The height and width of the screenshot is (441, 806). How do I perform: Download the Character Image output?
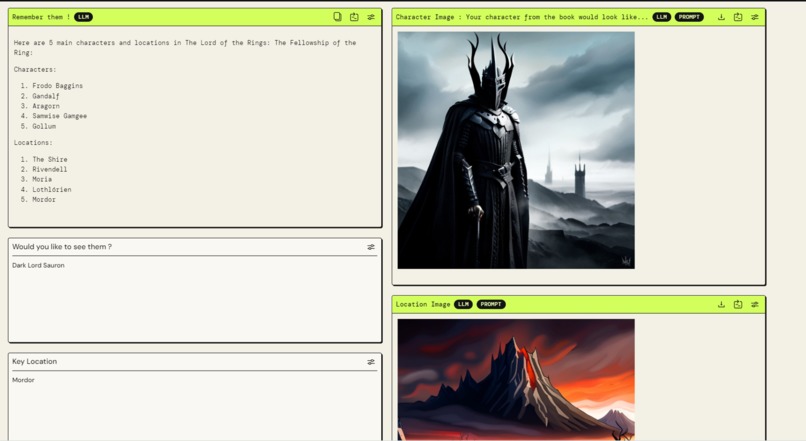point(721,17)
